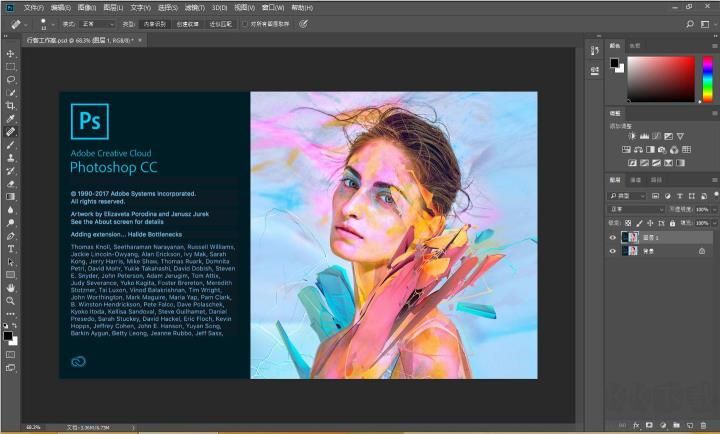
Task: Select the Hand tool
Action: 11,287
